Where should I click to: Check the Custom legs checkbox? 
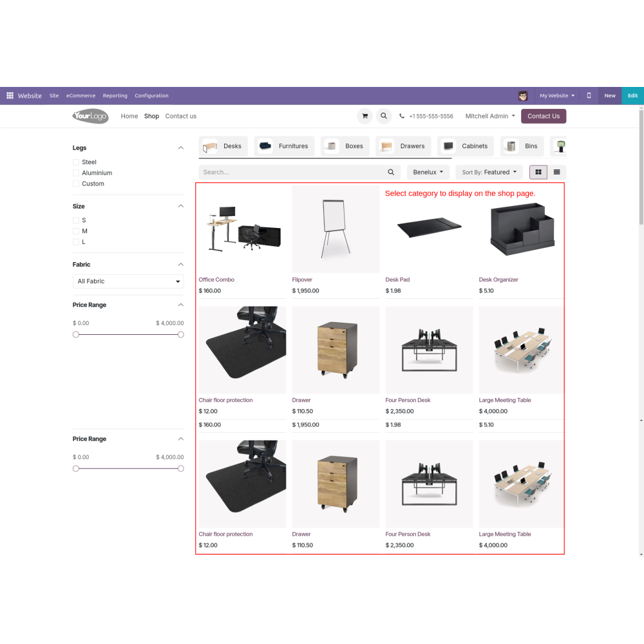(76, 184)
